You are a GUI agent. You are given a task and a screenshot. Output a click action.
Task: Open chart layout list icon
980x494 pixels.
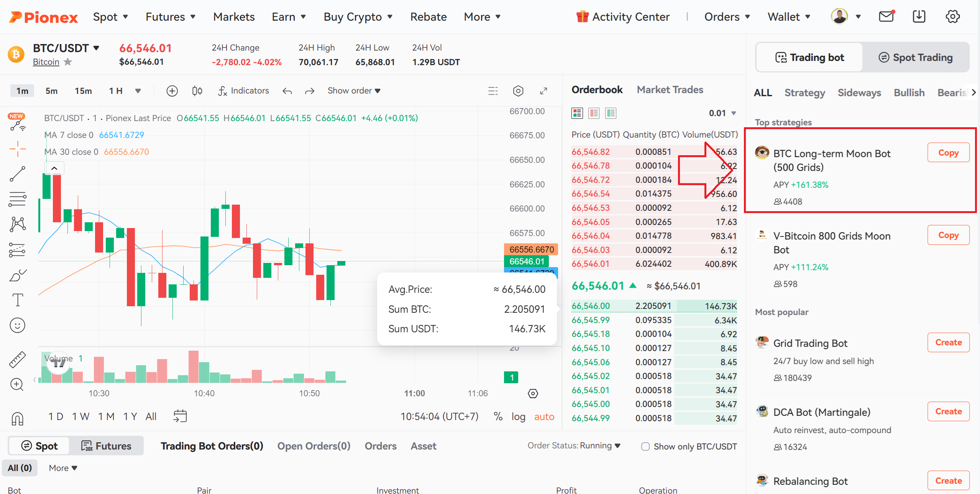pos(493,91)
